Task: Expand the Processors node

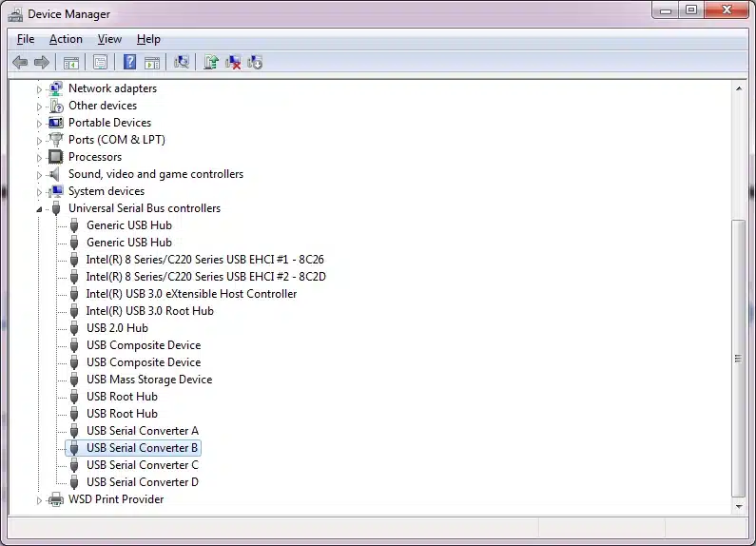Action: [39, 158]
